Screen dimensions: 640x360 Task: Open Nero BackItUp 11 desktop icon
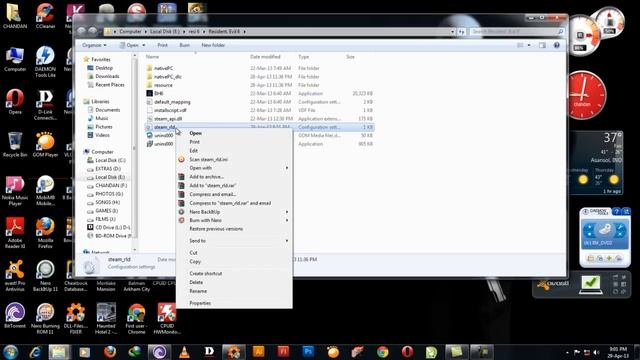point(45,276)
